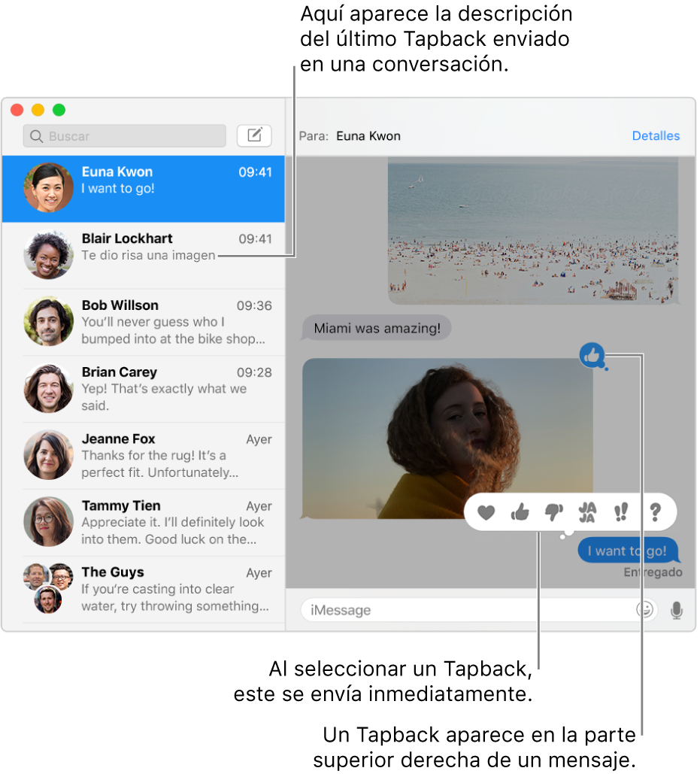The width and height of the screenshot is (700, 774).
Task: Send the heart Tapback reaction
Action: (x=486, y=512)
